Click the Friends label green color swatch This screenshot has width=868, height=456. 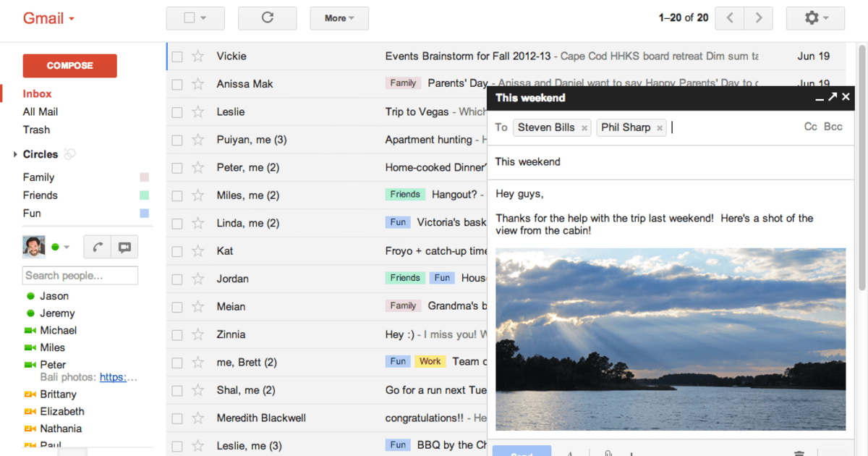click(x=144, y=195)
